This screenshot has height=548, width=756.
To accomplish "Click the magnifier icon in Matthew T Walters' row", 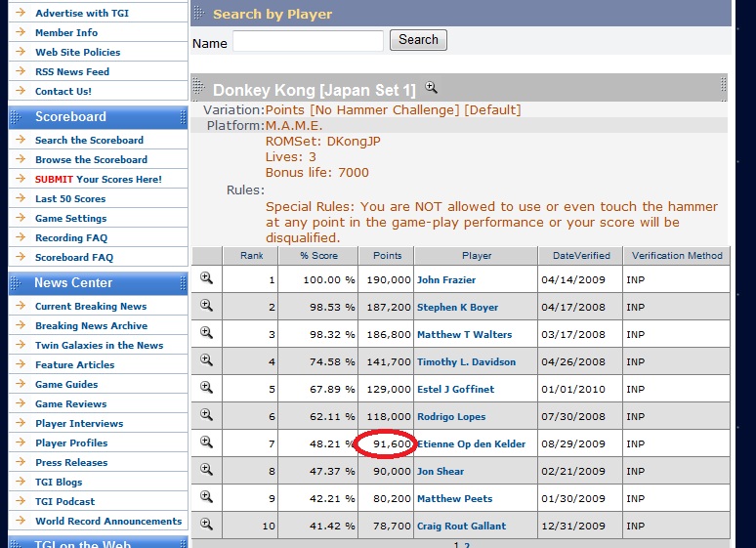I will pyautogui.click(x=206, y=332).
